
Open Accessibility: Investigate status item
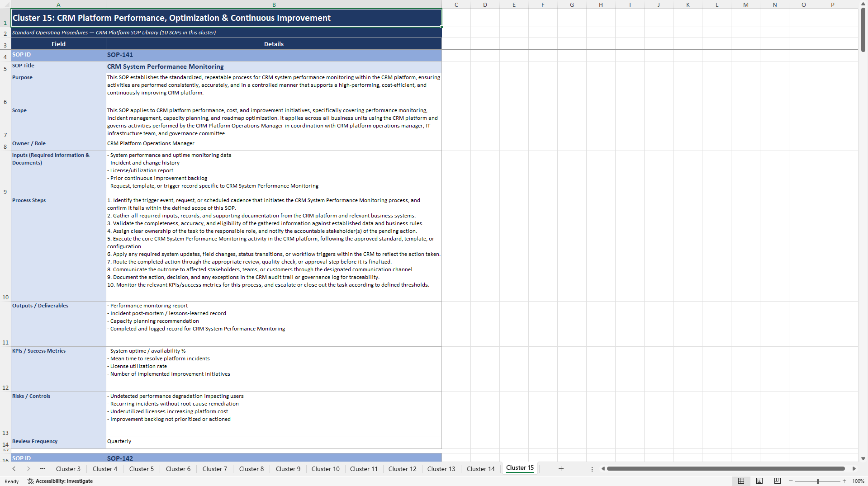pos(60,481)
